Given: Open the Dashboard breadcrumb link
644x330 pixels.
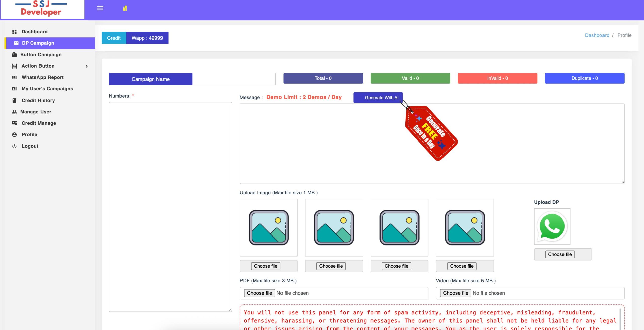Looking at the screenshot, I should 597,35.
